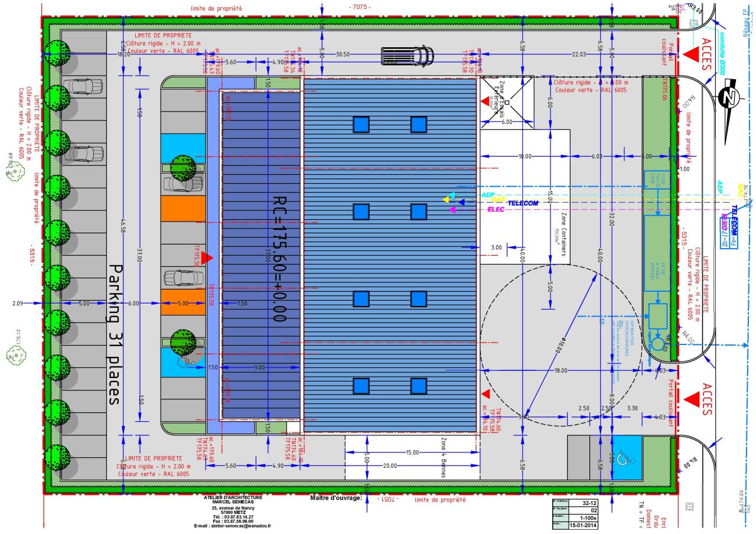Click the bottom-right blue skylight square on the roof
This screenshot has height=534, width=756.
click(x=418, y=386)
